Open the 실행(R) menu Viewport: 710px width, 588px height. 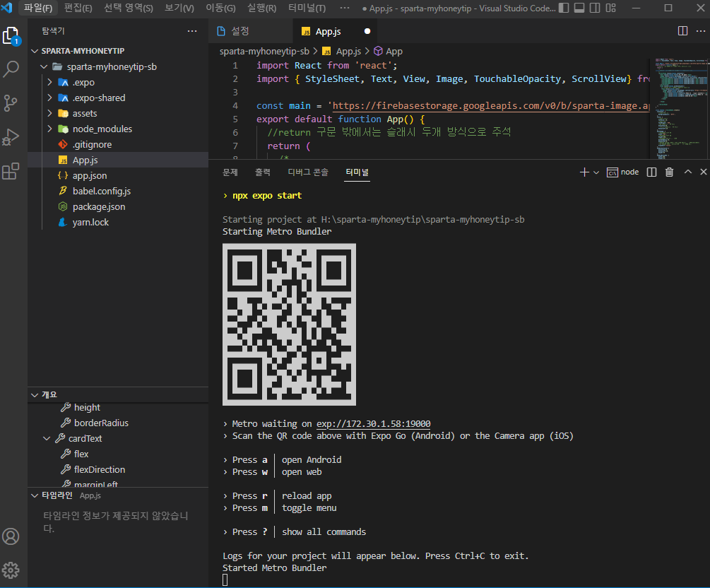(261, 8)
